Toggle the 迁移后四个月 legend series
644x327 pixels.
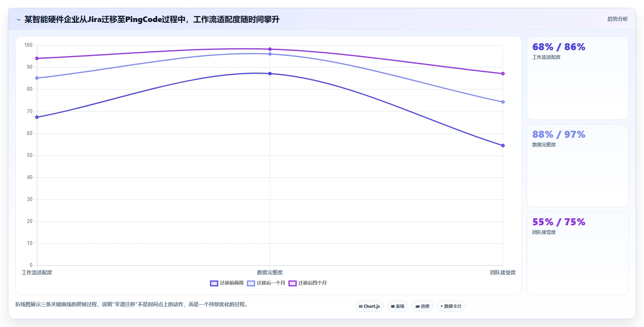tap(308, 283)
